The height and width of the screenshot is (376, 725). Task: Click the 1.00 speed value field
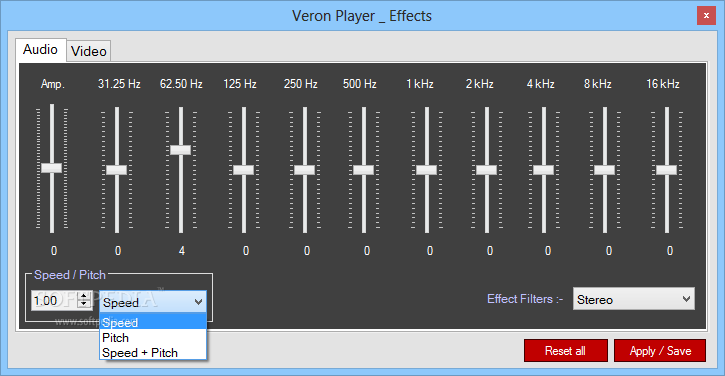coord(55,301)
